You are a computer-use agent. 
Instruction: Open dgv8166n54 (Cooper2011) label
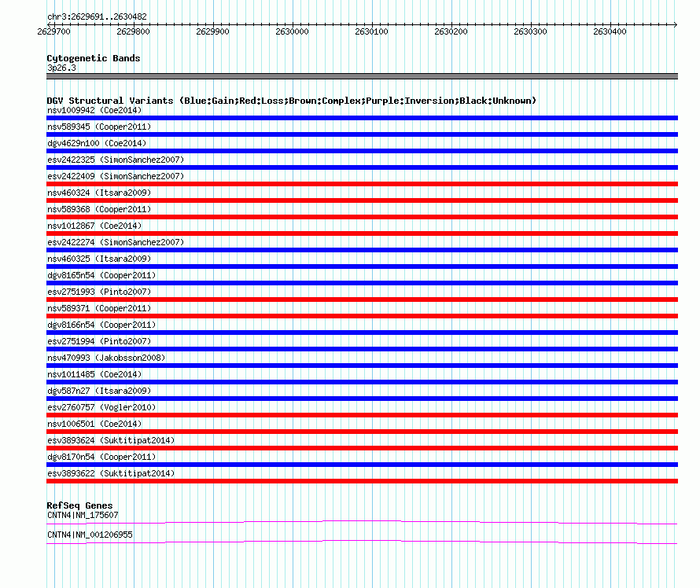tap(101, 325)
